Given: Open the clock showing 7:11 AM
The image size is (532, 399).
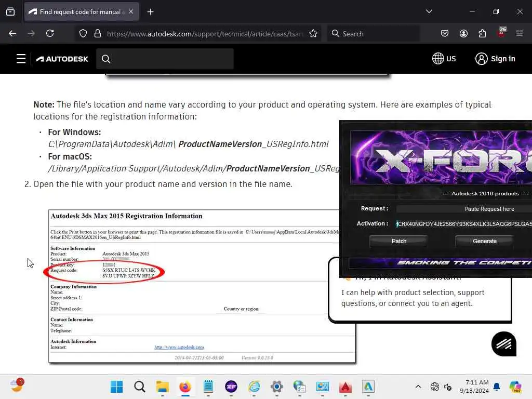Looking at the screenshot, I should (x=474, y=387).
